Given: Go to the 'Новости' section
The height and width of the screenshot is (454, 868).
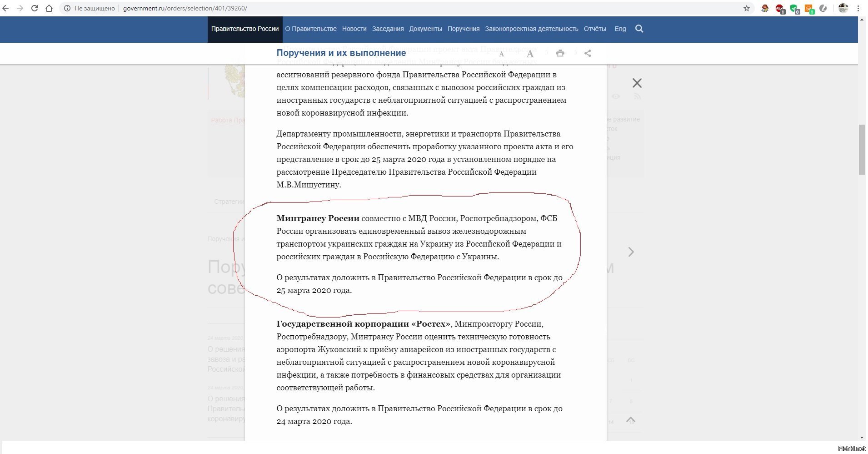Looking at the screenshot, I should [354, 29].
